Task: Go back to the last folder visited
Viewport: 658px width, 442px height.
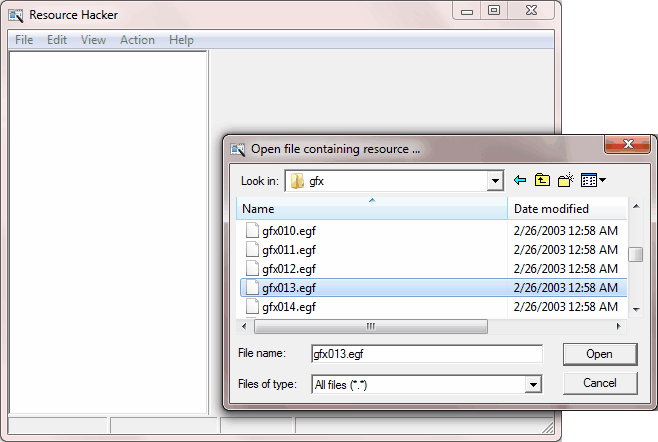Action: [520, 180]
